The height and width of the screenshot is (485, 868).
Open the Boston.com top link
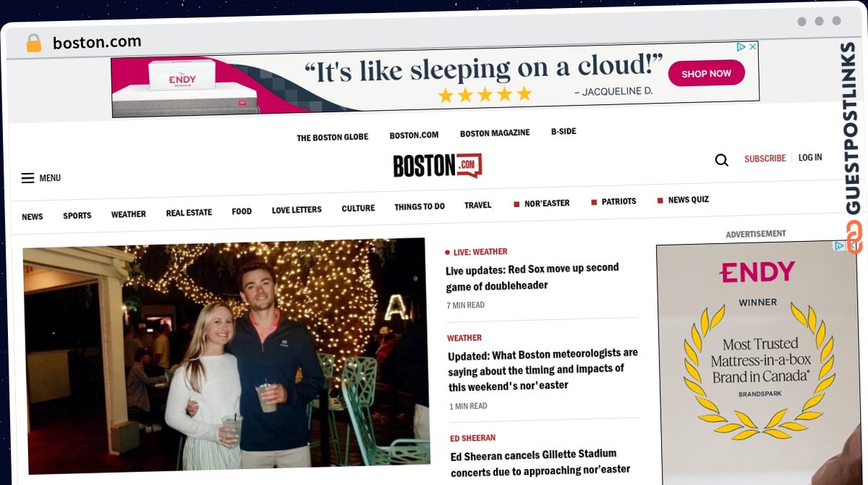point(414,135)
